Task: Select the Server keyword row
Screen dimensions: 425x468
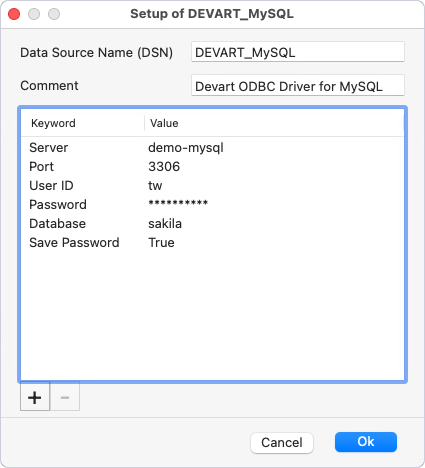Action: pyautogui.click(x=49, y=148)
